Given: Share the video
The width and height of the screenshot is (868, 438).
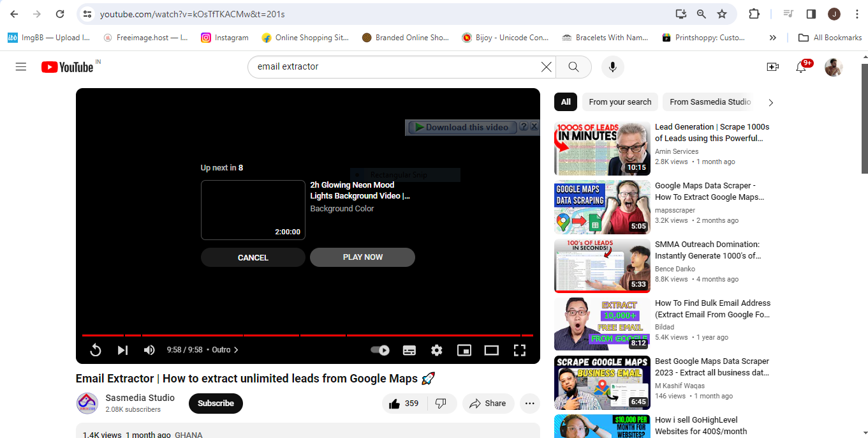Looking at the screenshot, I should (488, 404).
